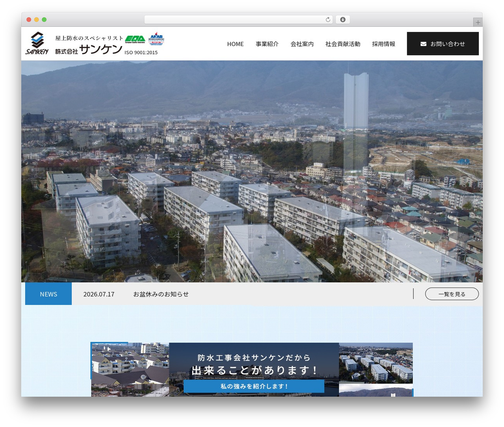Click the お問い合わせ contact button
This screenshot has width=504, height=427.
443,44
